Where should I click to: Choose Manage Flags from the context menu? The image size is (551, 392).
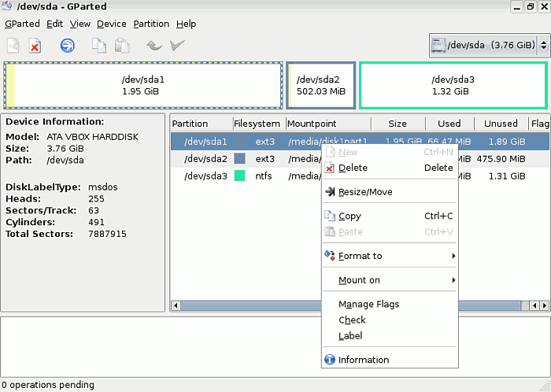tap(368, 305)
